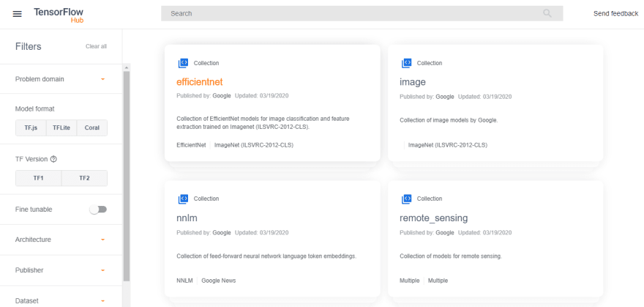Select the TFLite model format filter
The width and height of the screenshot is (644, 307).
click(x=61, y=127)
